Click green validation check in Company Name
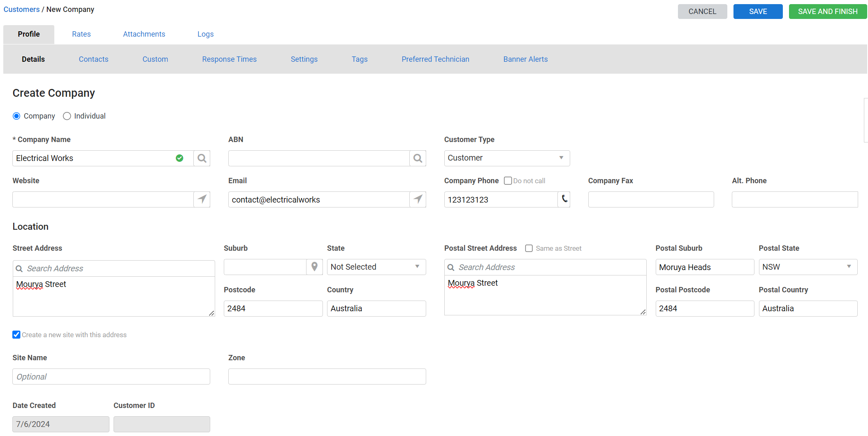Viewport: 868px width, 436px height. coord(179,158)
